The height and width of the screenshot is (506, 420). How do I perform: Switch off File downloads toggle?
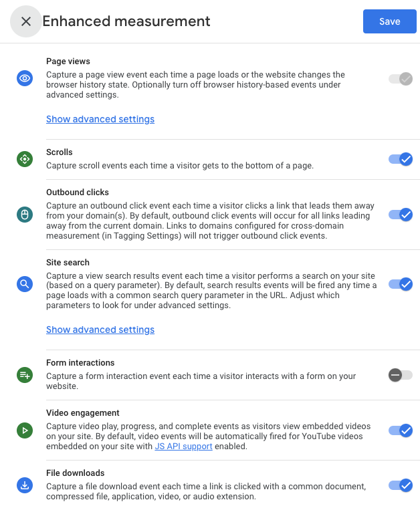[x=401, y=485]
